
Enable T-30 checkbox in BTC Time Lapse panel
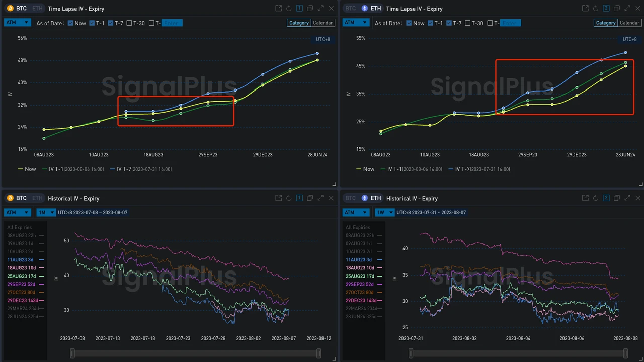pyautogui.click(x=129, y=23)
